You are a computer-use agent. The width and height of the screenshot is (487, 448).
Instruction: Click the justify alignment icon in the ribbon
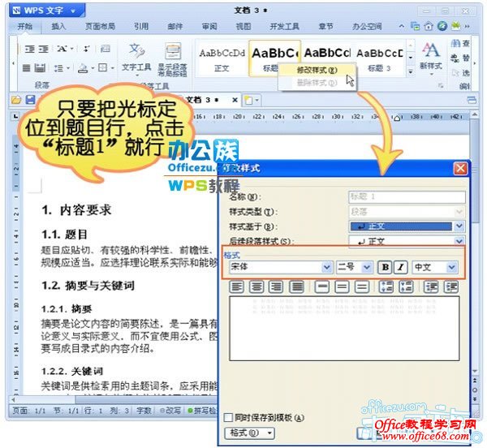[x=27, y=67]
